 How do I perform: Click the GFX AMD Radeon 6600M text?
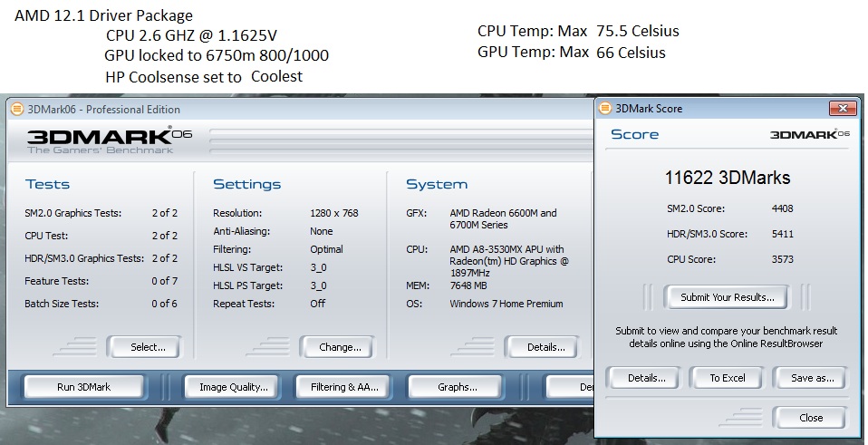coord(503,218)
